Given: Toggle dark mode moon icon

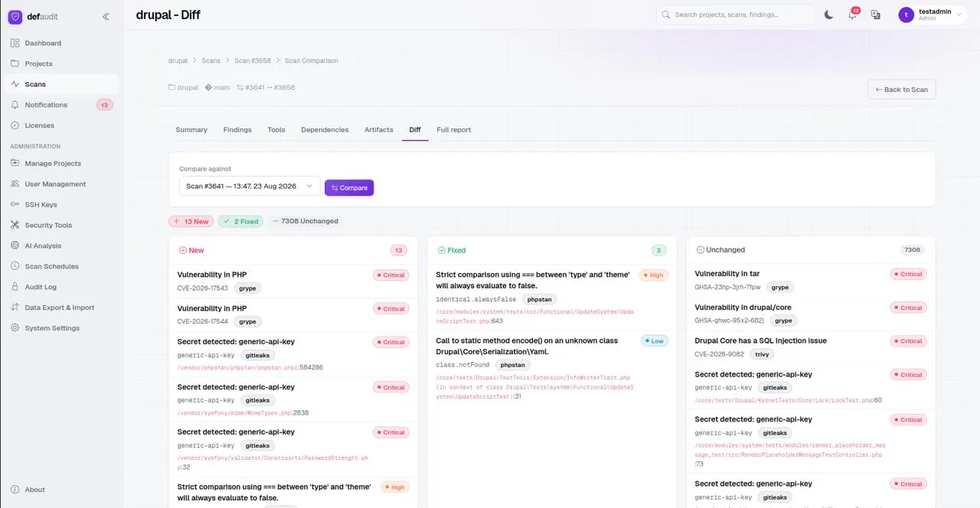Looking at the screenshot, I should coord(828,15).
